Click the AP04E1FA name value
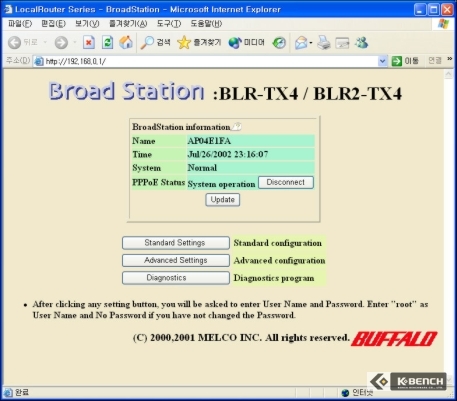Image resolution: width=457 pixels, height=401 pixels. 209,141
